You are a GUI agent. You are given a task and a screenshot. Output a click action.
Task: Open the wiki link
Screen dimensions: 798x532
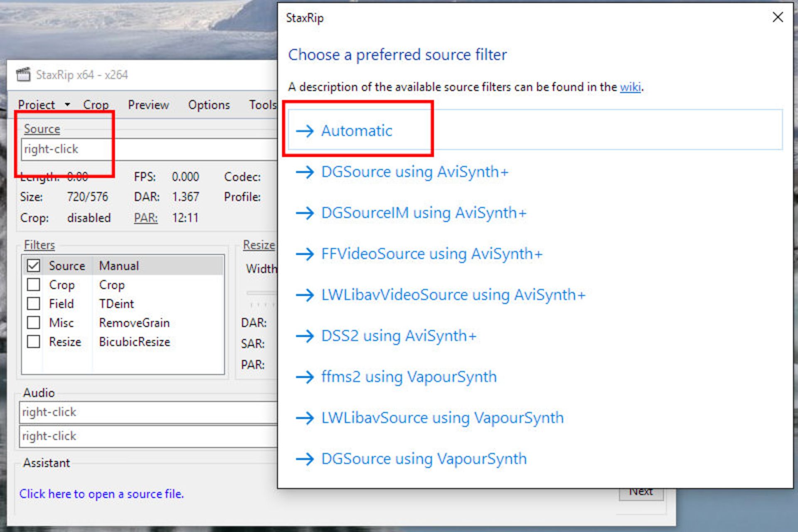click(630, 87)
